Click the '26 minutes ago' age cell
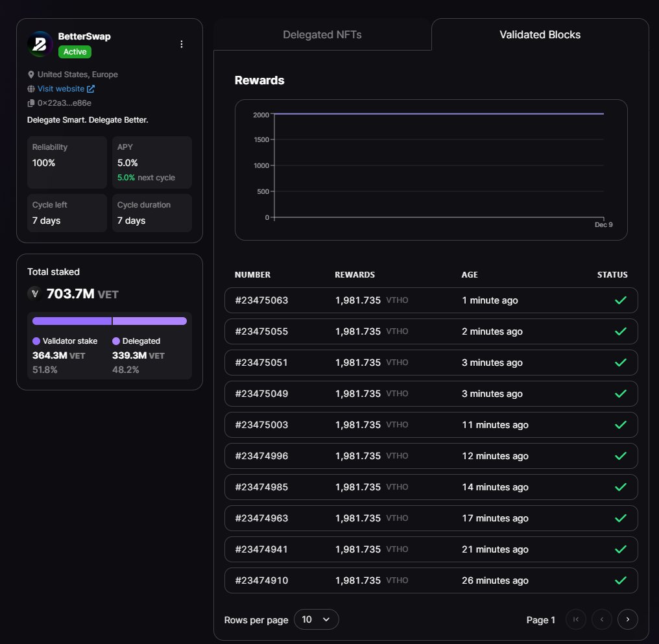659x644 pixels. [x=495, y=580]
